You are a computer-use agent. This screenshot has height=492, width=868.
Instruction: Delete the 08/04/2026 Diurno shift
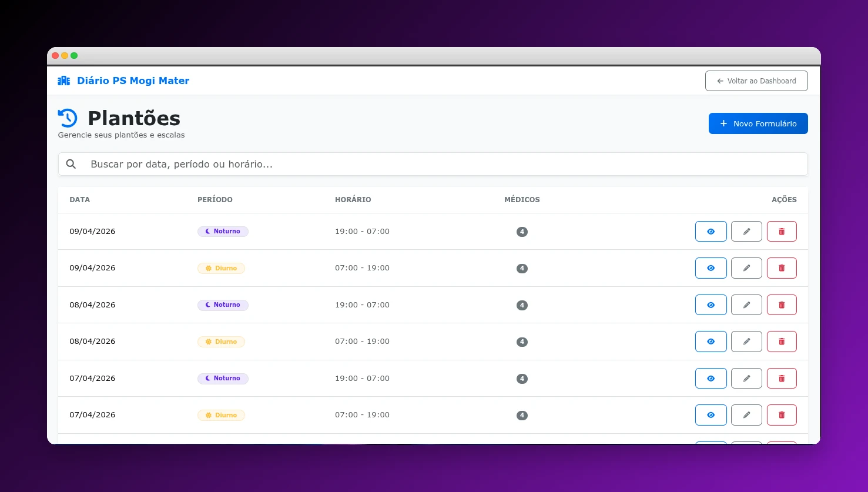click(x=782, y=342)
